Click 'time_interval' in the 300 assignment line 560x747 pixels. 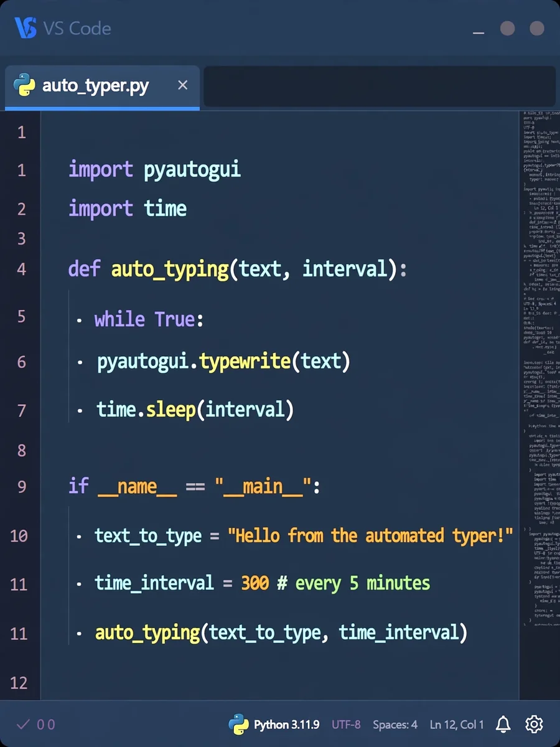[x=154, y=584]
